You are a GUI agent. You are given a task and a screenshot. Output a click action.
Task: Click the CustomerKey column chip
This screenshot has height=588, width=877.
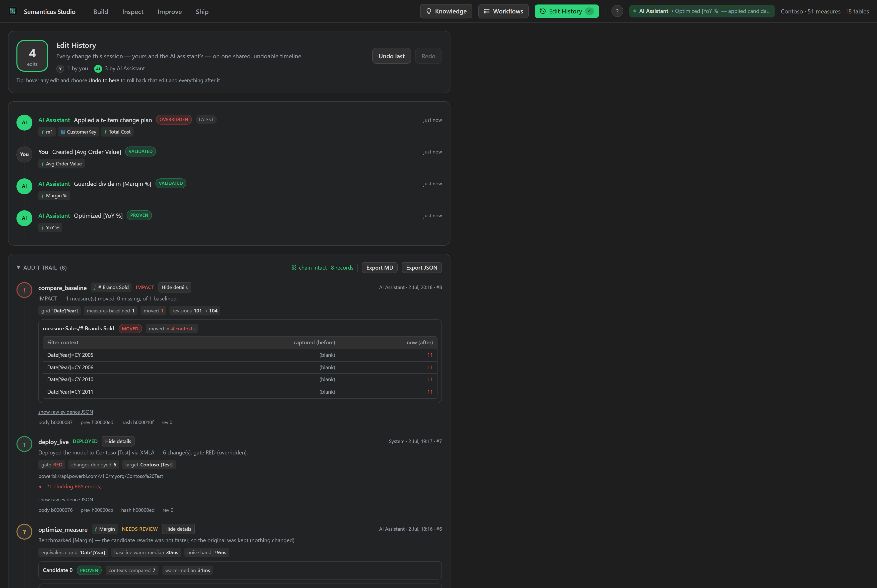(78, 132)
